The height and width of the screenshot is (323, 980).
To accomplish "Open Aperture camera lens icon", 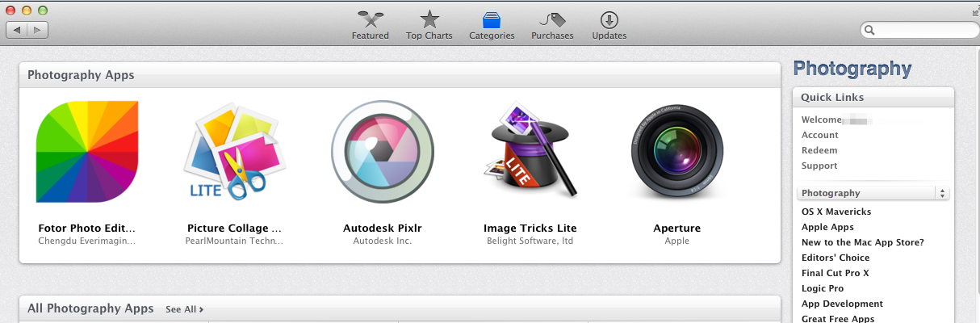I will (676, 152).
